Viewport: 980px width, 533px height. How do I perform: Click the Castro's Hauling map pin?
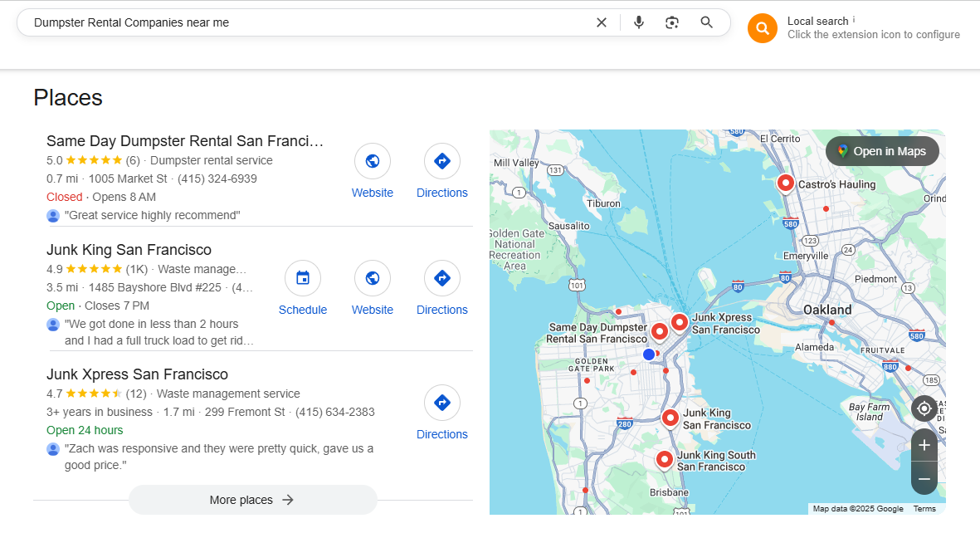785,183
